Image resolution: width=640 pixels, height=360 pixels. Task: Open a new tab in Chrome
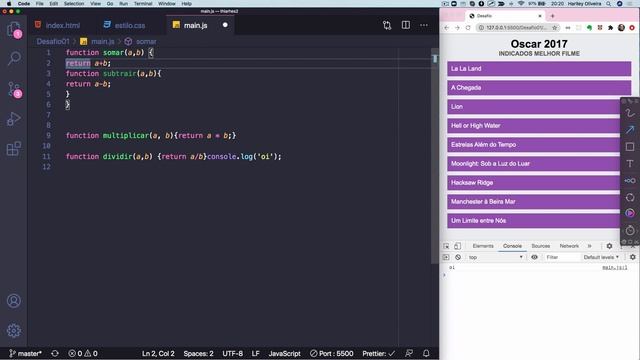pyautogui.click(x=553, y=16)
